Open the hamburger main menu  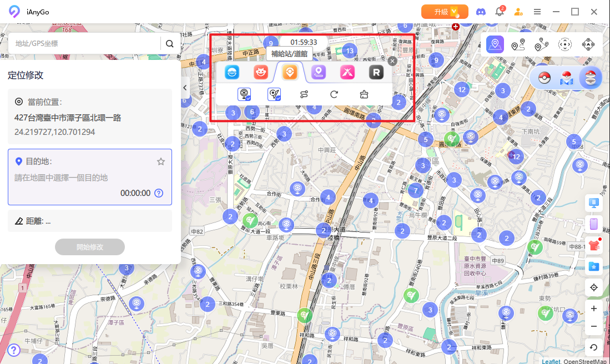click(x=537, y=12)
